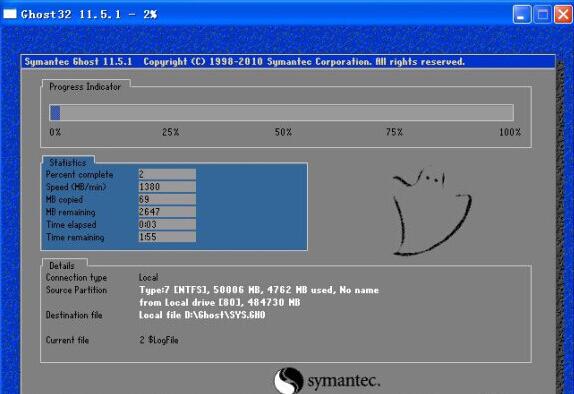
Task: Select the Details tab label
Action: pos(62,265)
